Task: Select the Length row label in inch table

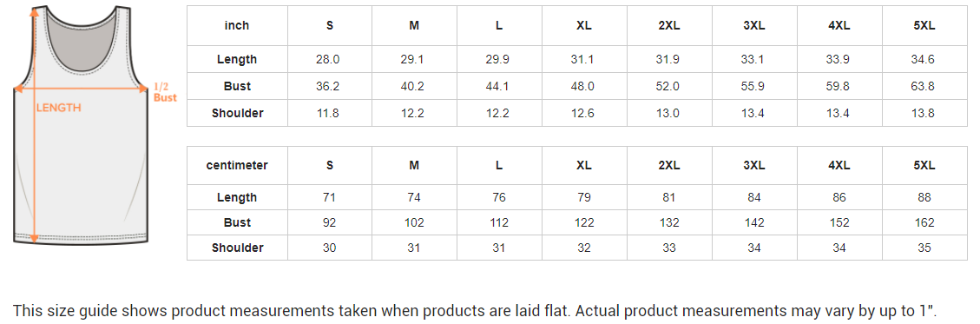Action: [237, 59]
